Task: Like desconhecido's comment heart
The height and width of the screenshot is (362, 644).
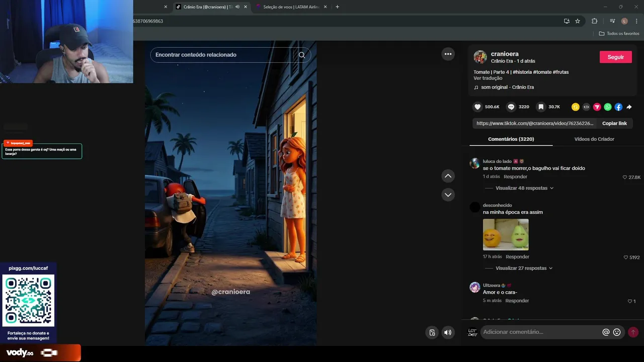Action: 626,257
